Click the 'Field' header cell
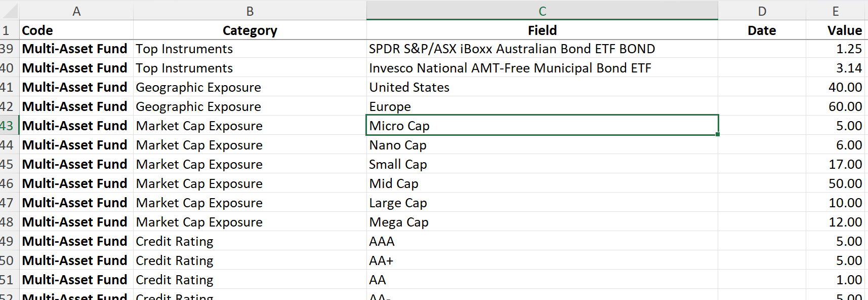The image size is (868, 300). [542, 30]
